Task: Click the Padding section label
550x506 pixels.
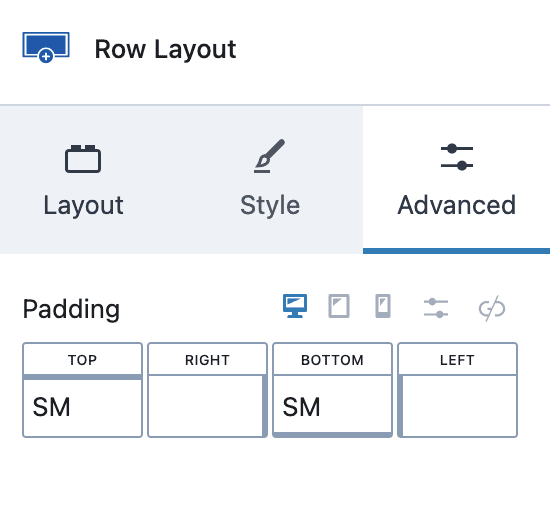Action: coord(71,309)
